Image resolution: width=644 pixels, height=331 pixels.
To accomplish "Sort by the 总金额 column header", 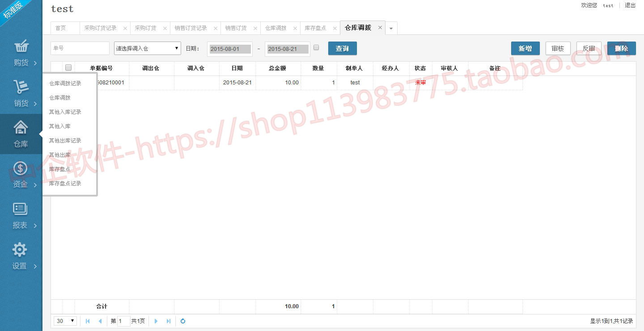I will pyautogui.click(x=278, y=68).
